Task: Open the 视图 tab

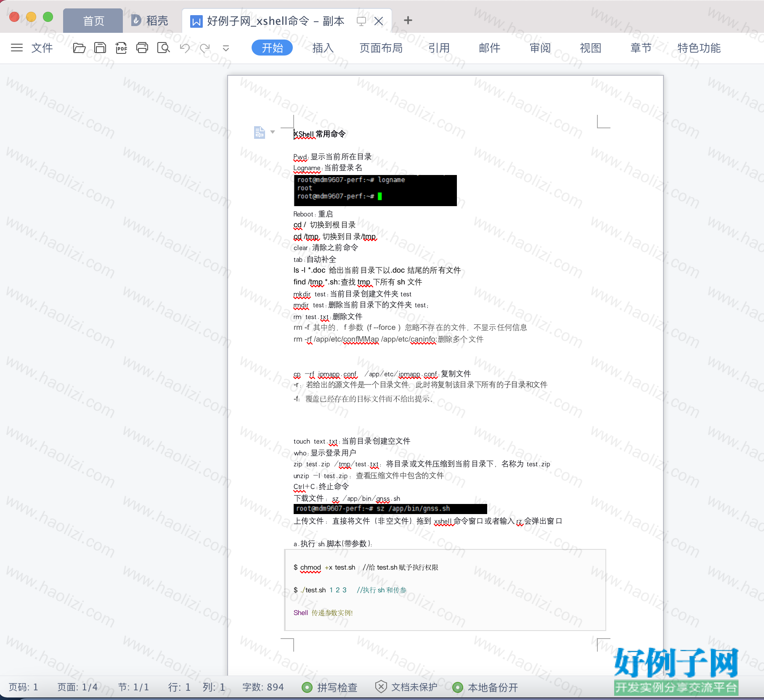Action: click(x=591, y=48)
